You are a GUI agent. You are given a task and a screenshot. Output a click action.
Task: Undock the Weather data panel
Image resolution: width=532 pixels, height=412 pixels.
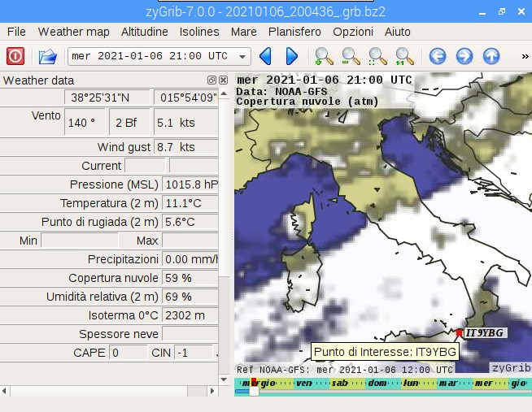(x=211, y=80)
